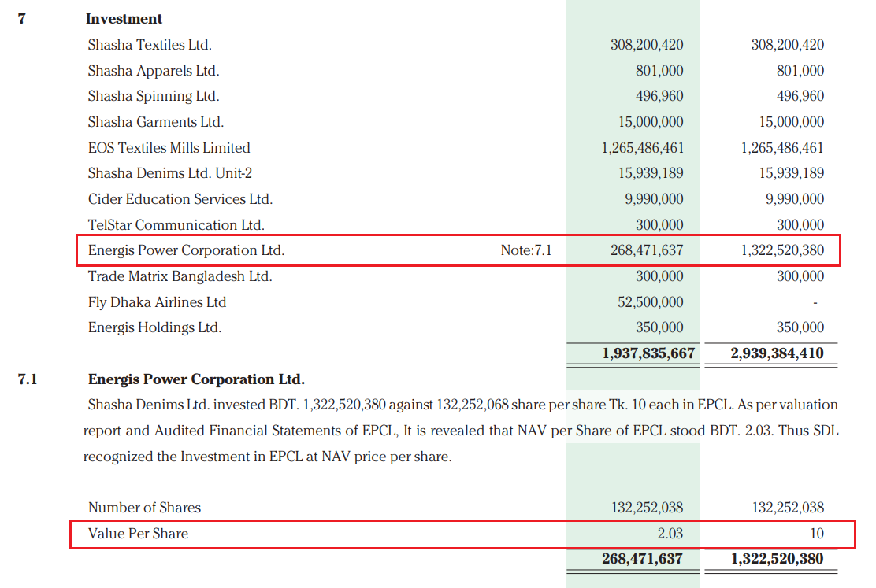
Task: Click the section 7 Investment heading
Action: point(124,19)
